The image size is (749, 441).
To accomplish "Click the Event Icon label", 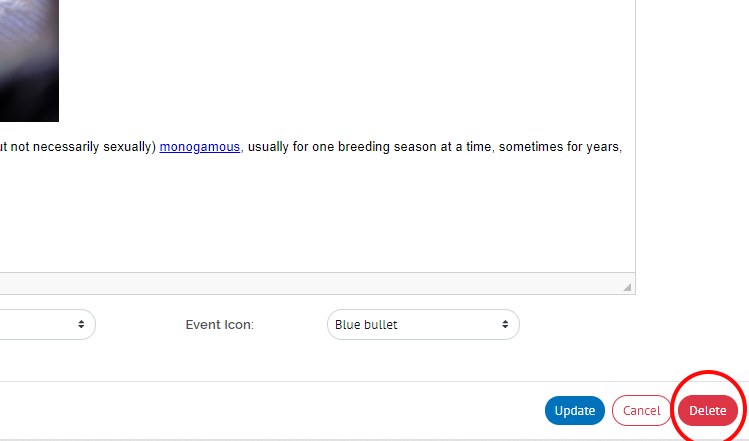I will tap(219, 325).
